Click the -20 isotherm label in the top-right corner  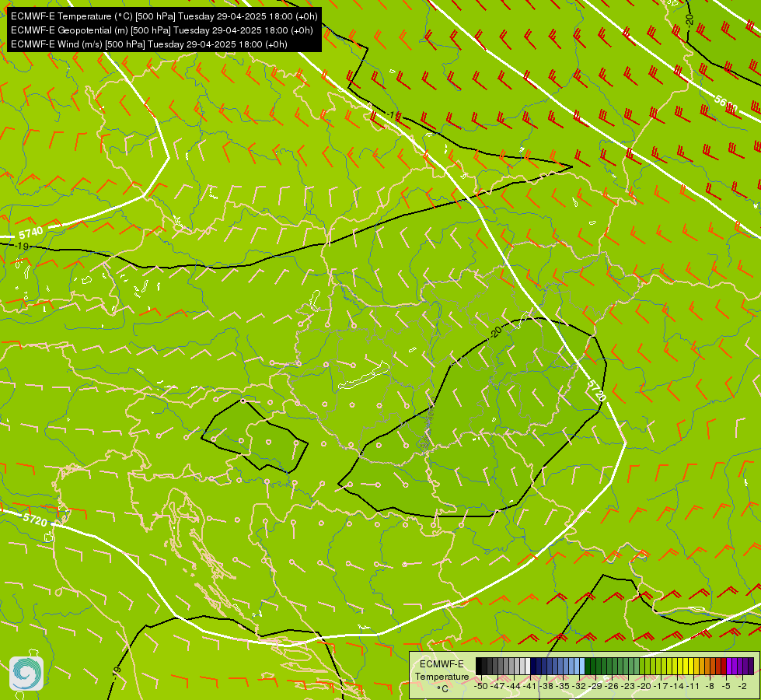[689, 20]
